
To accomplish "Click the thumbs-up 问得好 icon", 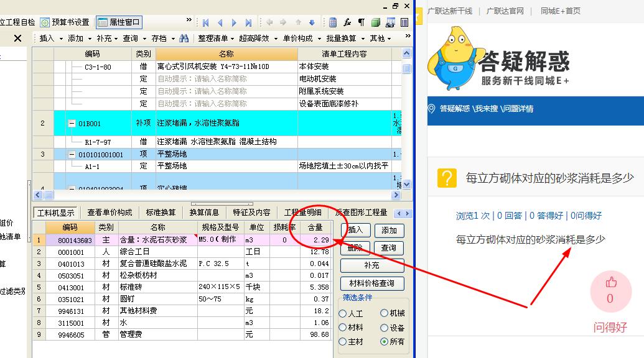I will pos(611,283).
